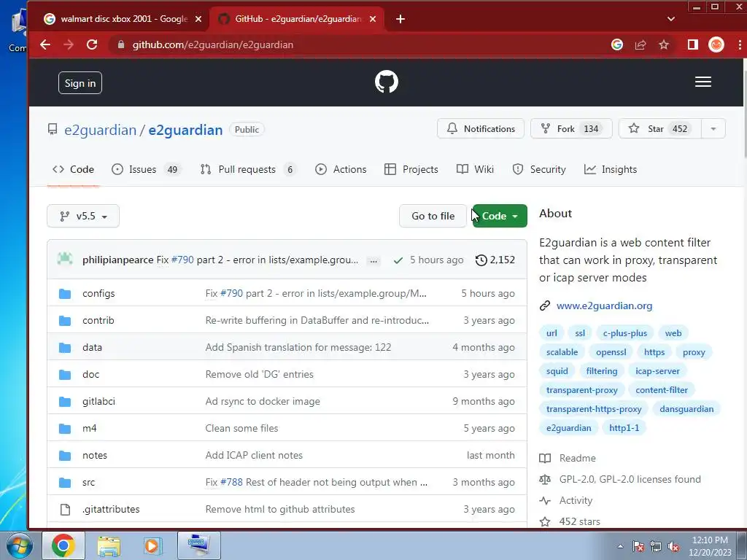Click philipianpearce's avatar image
This screenshot has height=560, width=747.
pyautogui.click(x=65, y=259)
